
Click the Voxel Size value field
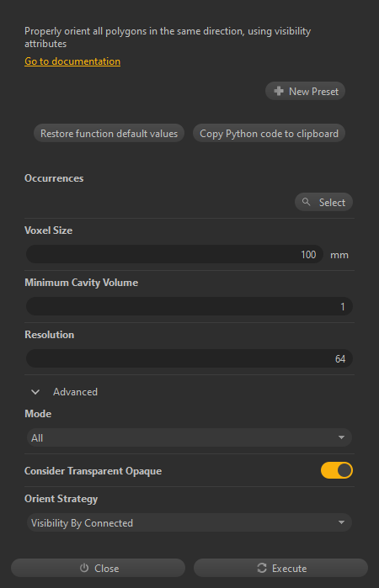[x=174, y=255]
